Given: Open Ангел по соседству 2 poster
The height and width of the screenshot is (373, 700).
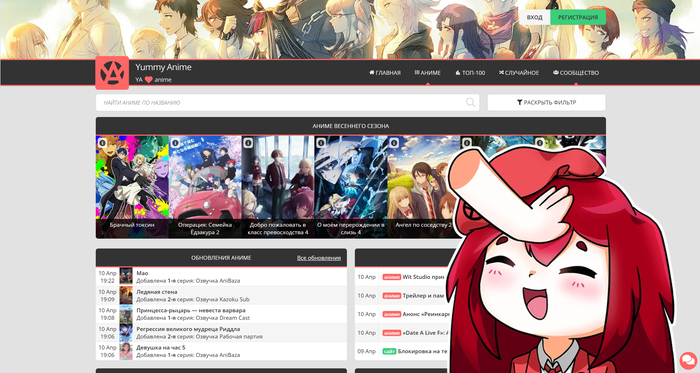Looking at the screenshot, I should 423,186.
